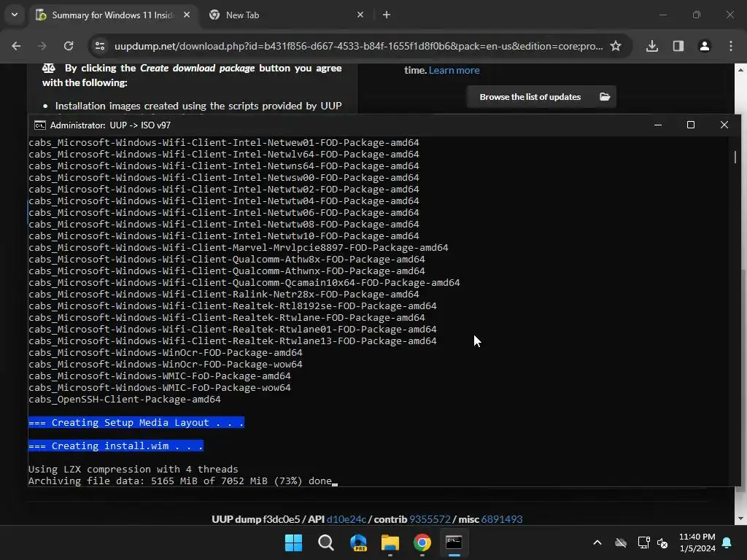Maximize the UUP -> ISO console window
The width and height of the screenshot is (747, 560).
[691, 125]
